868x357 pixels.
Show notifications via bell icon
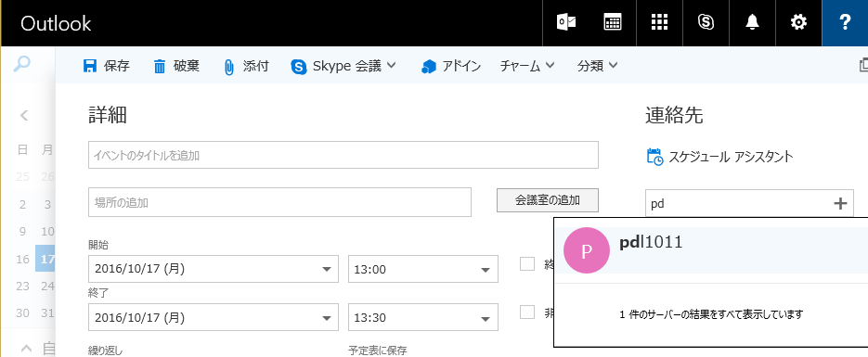pyautogui.click(x=752, y=22)
